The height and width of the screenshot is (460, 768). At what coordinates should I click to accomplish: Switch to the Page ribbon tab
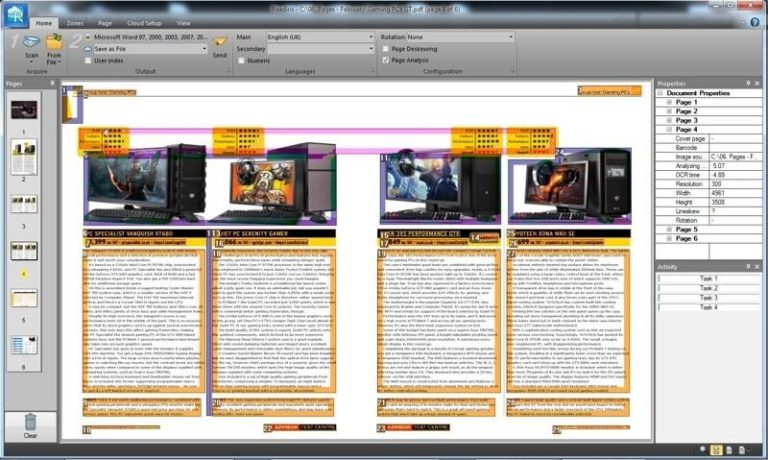click(x=104, y=23)
